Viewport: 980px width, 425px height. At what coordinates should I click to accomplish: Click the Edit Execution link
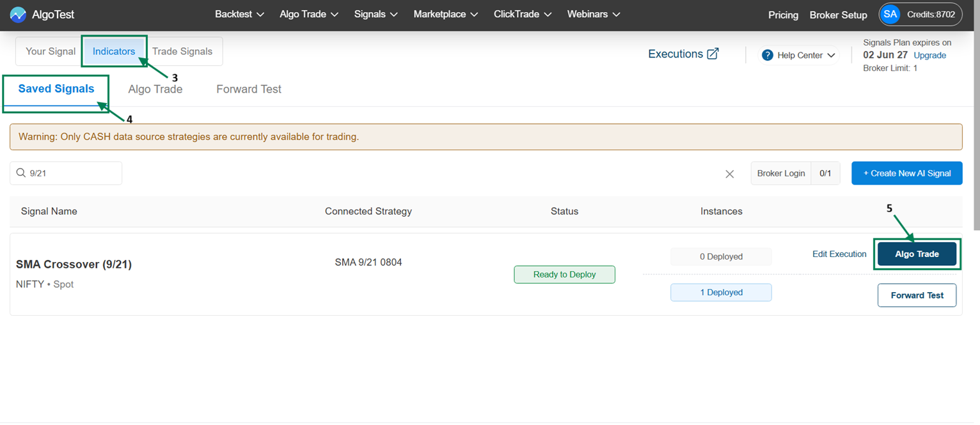(x=839, y=254)
